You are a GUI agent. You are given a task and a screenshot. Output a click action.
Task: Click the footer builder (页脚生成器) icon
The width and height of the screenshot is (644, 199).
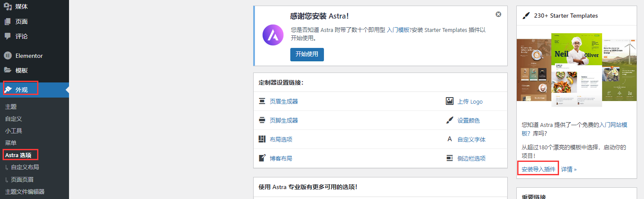pyautogui.click(x=262, y=120)
